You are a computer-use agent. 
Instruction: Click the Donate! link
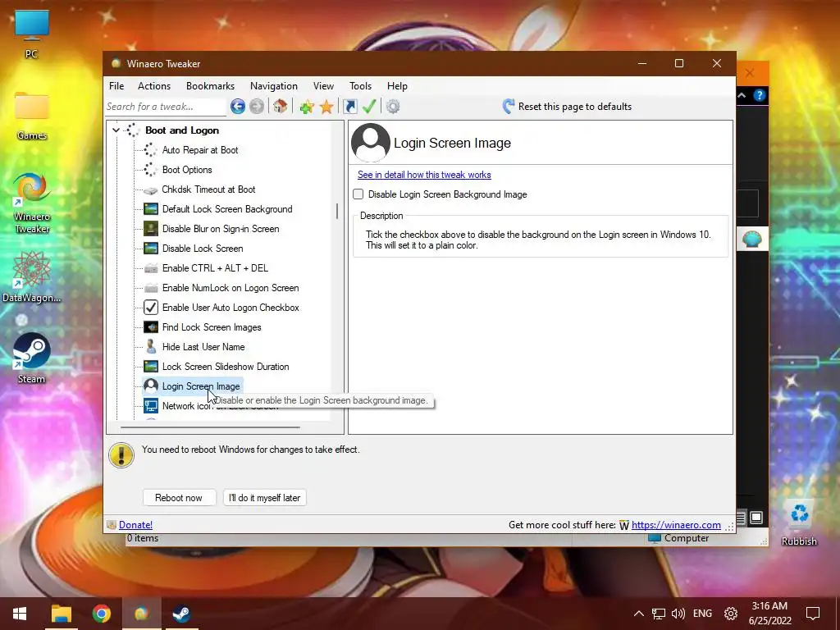(135, 525)
